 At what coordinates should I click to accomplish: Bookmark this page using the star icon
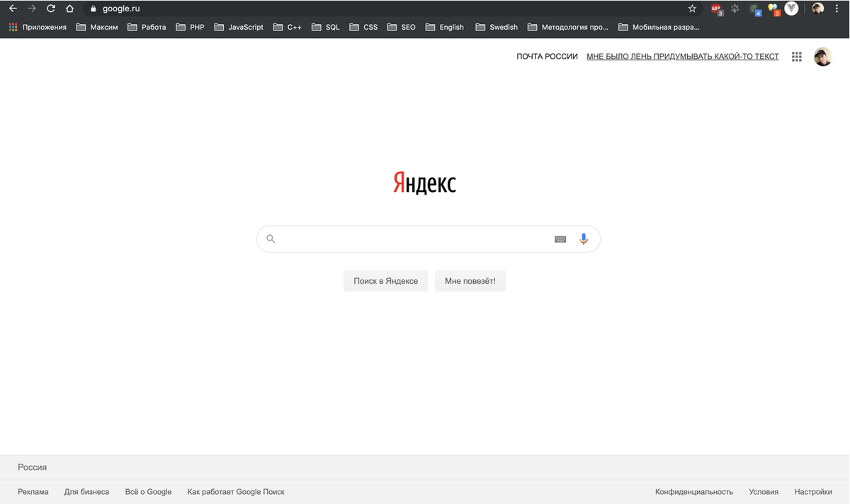point(691,9)
